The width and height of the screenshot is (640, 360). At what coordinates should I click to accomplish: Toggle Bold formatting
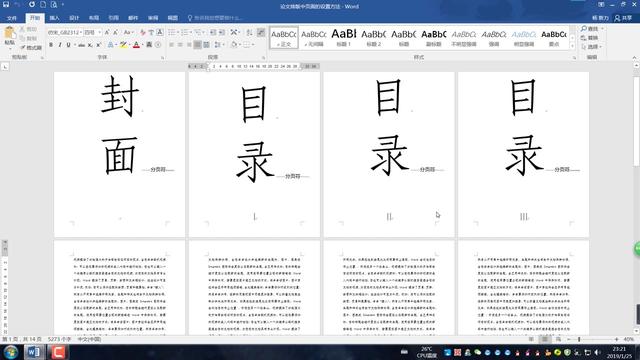51,44
